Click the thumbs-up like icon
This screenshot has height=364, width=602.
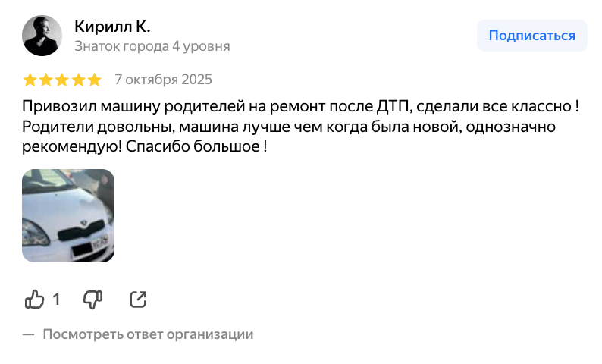(35, 300)
